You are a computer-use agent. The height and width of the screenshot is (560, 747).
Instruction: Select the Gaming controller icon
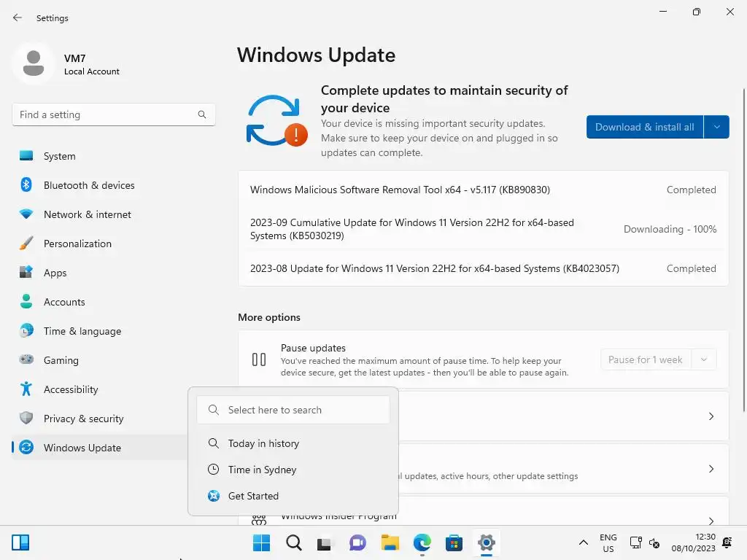(26, 359)
